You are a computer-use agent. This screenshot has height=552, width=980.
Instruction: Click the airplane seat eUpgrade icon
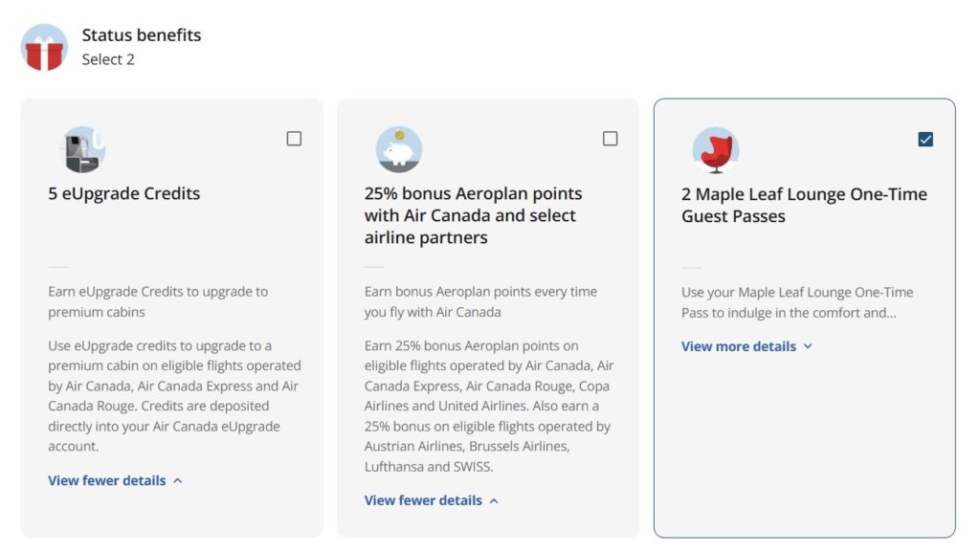pos(83,149)
